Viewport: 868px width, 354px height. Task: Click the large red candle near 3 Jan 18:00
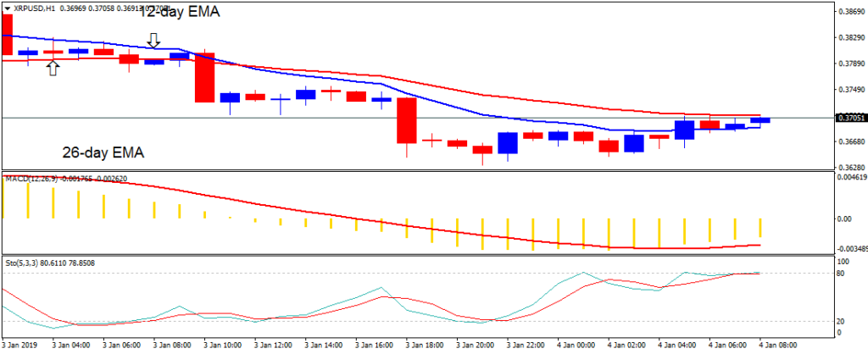click(x=408, y=120)
